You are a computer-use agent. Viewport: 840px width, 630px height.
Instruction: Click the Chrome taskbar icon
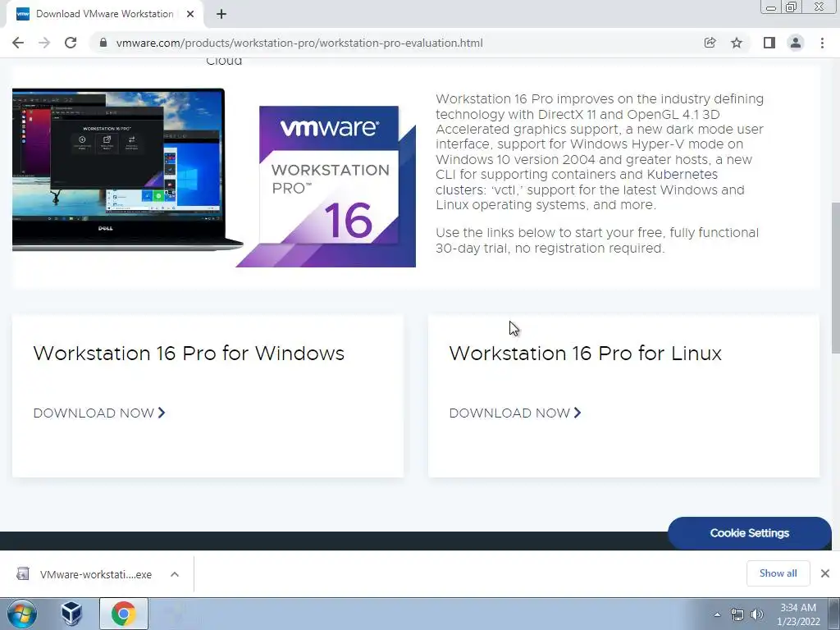point(123,614)
